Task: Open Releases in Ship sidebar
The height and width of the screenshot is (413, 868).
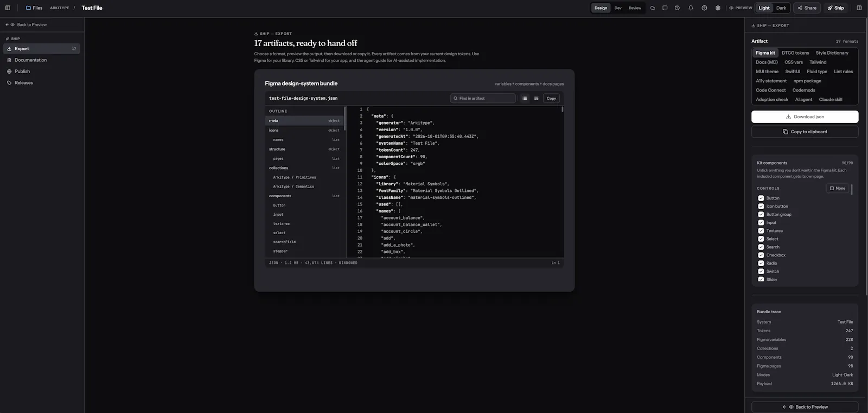Action: click(x=42, y=83)
